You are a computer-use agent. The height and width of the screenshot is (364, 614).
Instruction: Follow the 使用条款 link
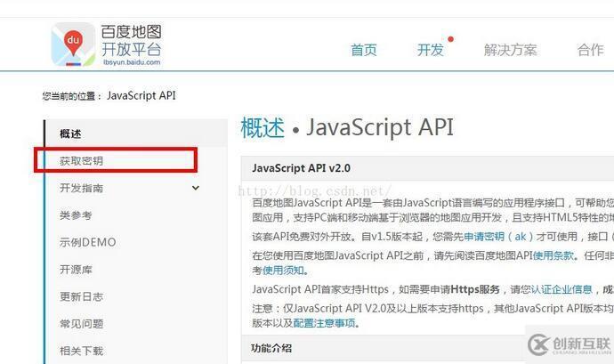[x=553, y=255]
